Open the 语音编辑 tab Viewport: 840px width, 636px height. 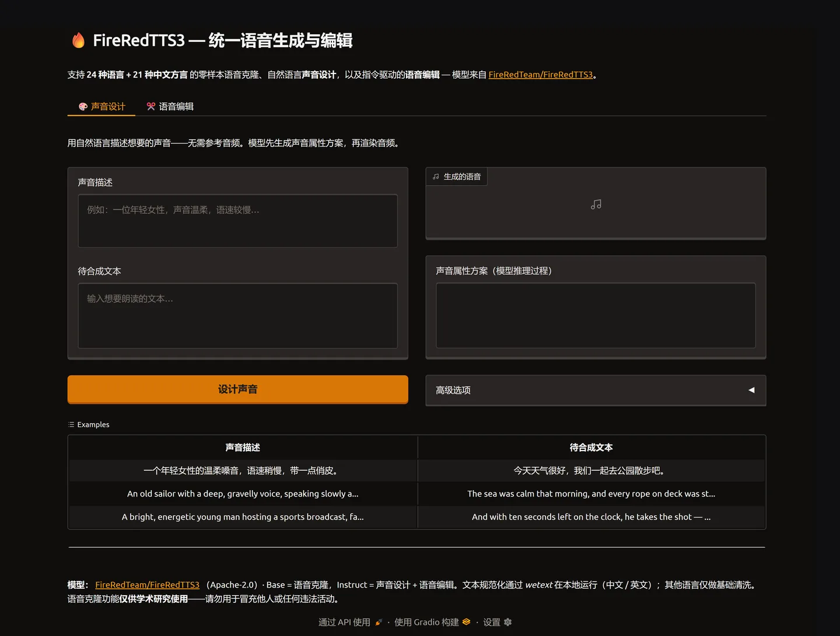(170, 106)
